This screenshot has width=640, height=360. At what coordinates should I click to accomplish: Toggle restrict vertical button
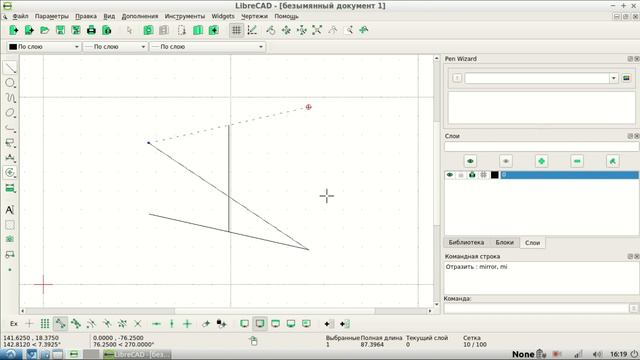click(172, 324)
